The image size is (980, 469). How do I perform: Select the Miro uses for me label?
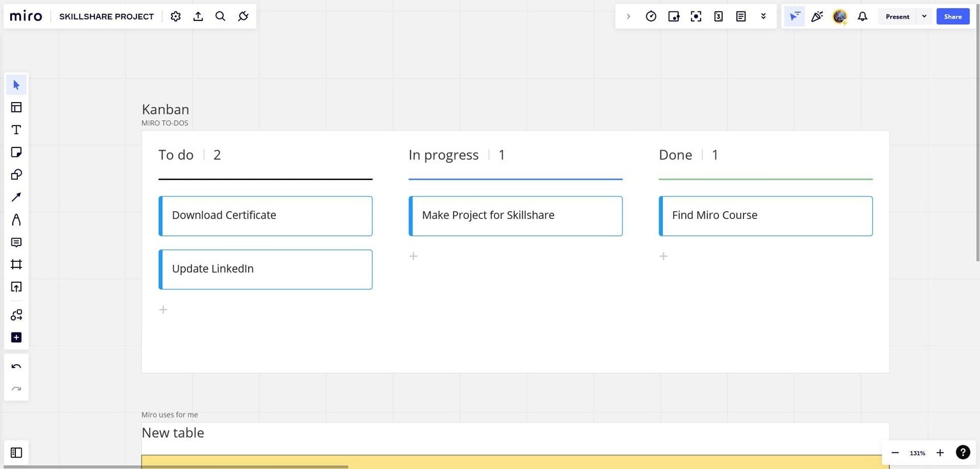170,415
